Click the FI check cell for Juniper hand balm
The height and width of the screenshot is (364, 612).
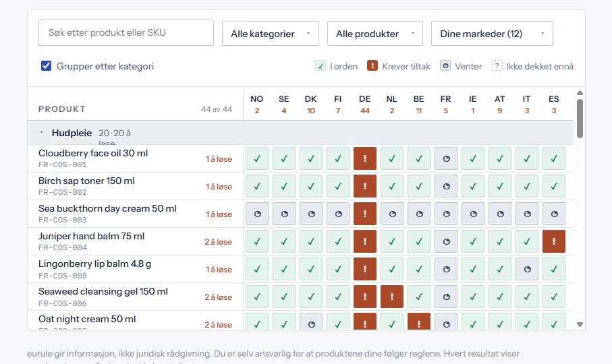pyautogui.click(x=338, y=241)
